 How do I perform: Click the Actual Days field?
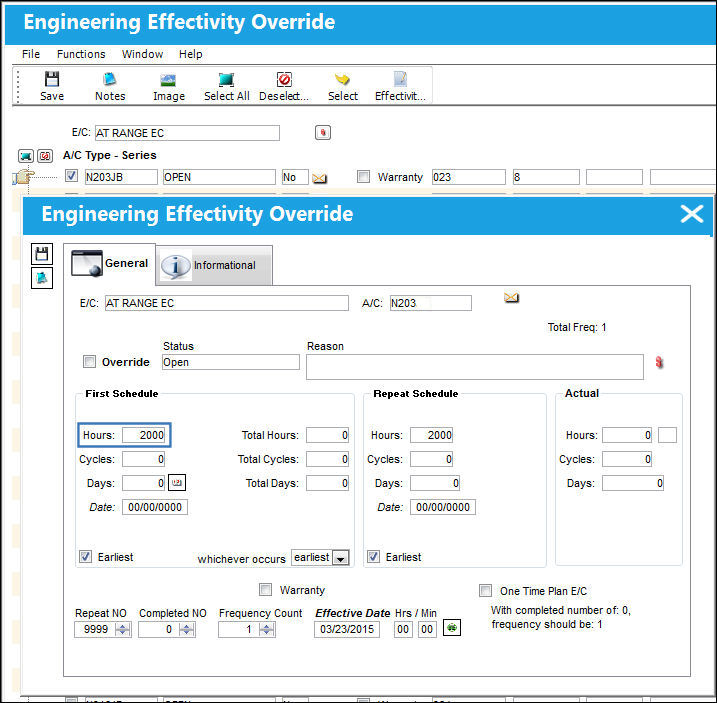[x=633, y=483]
